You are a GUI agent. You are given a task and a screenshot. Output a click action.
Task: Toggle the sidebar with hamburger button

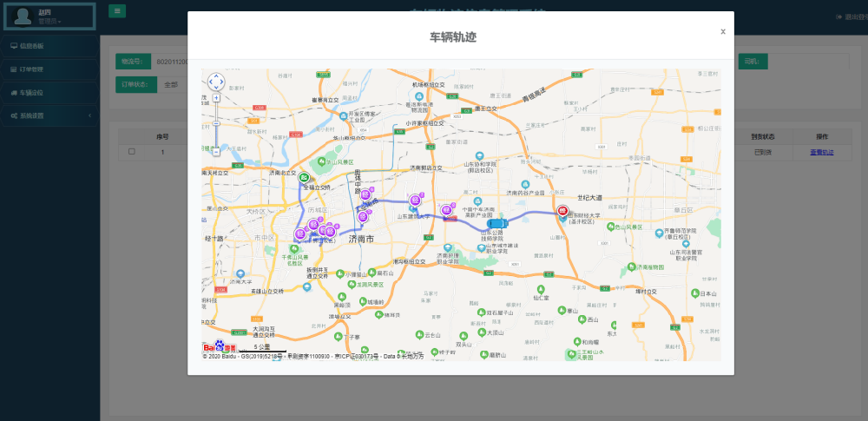[x=117, y=10]
